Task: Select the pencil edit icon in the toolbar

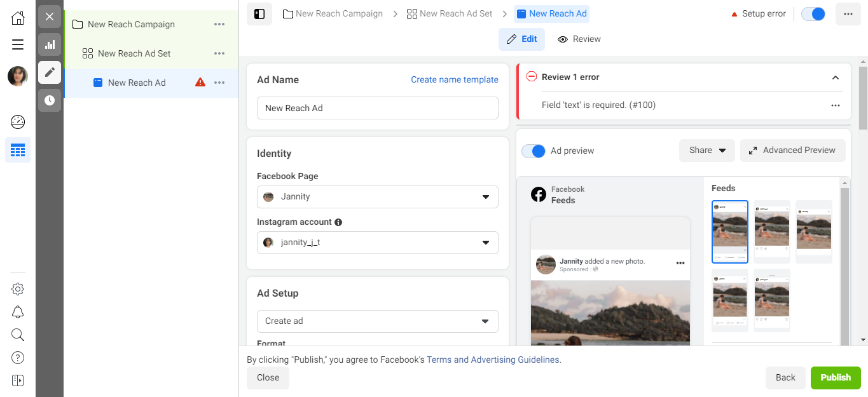Action: click(50, 72)
